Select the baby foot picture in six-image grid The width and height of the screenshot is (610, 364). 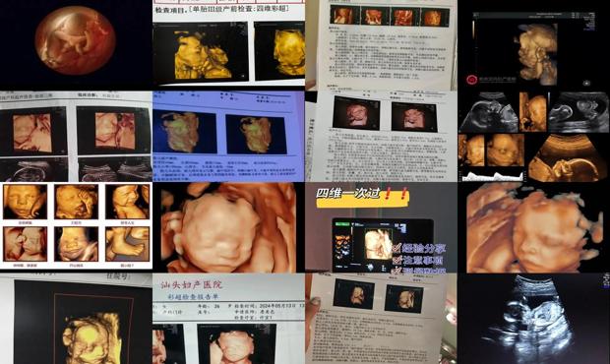(127, 244)
